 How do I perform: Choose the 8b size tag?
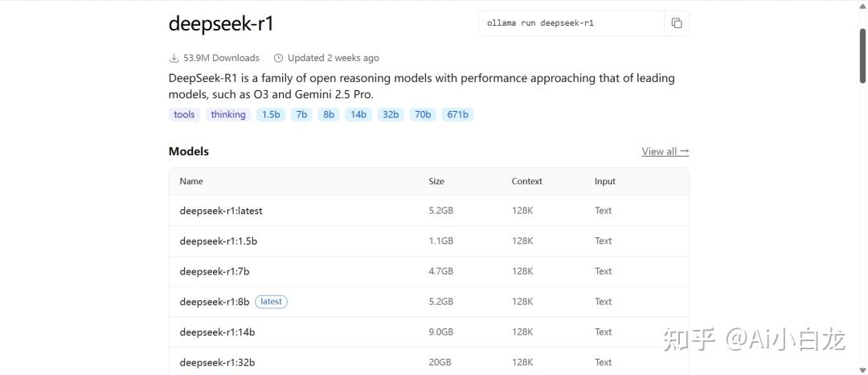(x=329, y=114)
